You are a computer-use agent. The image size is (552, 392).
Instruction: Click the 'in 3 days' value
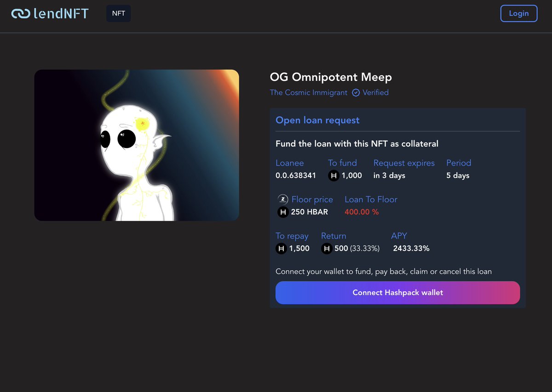click(389, 176)
